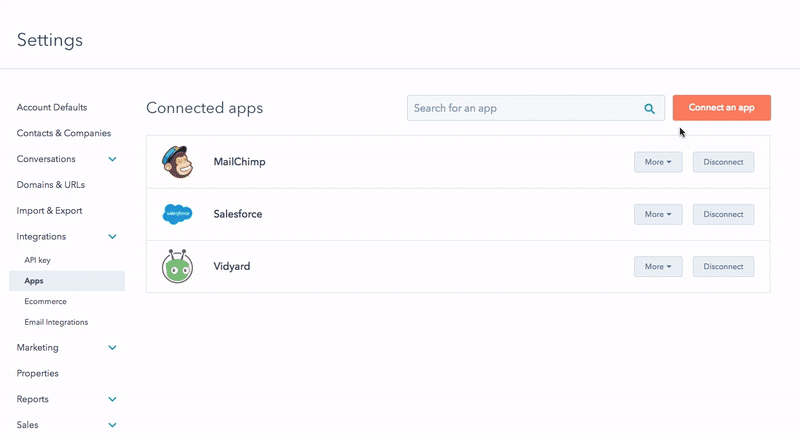800x439 pixels.
Task: Open Import & Export settings
Action: [49, 211]
